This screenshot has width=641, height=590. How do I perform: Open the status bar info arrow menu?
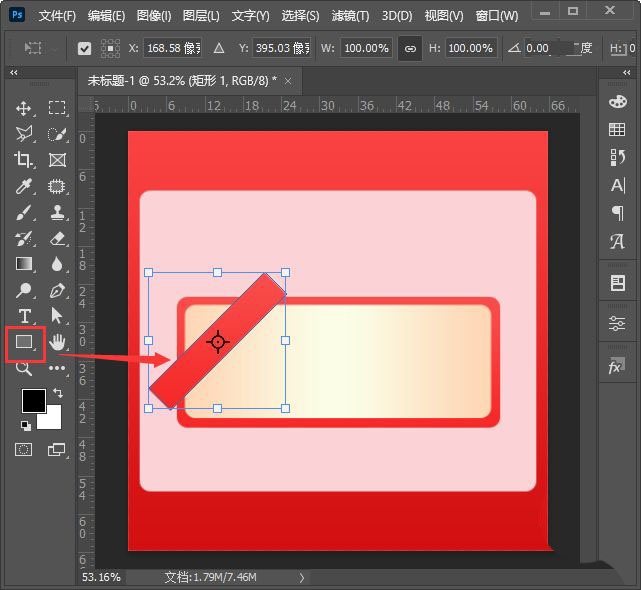302,577
